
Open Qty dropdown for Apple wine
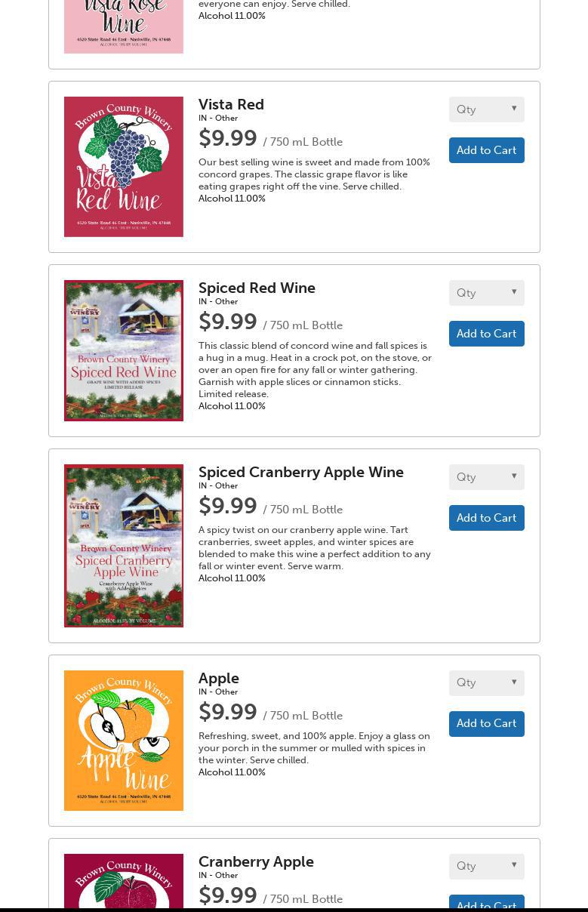[486, 682]
